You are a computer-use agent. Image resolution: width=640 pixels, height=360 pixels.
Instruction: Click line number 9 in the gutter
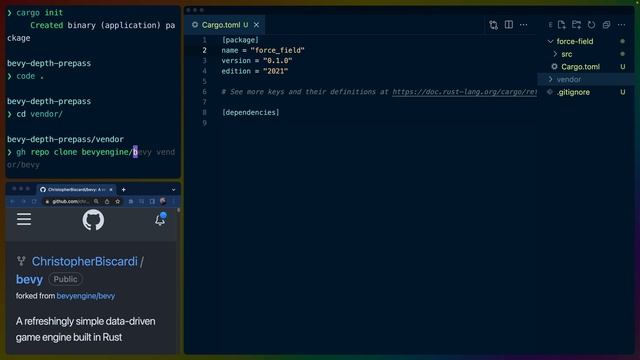[x=204, y=123]
